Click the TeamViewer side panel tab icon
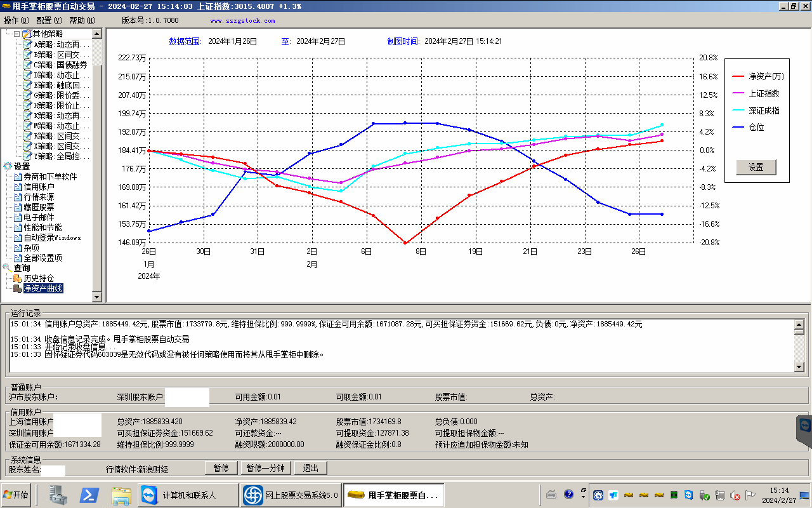 point(806,425)
